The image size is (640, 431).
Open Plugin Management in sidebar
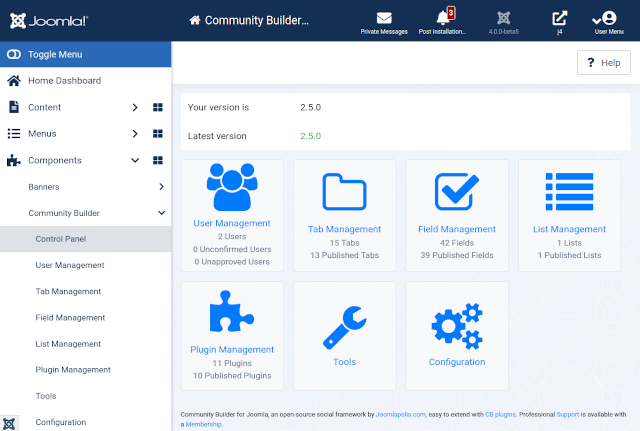pos(73,370)
